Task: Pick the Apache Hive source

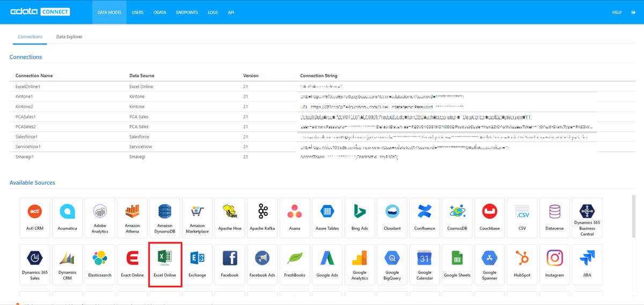Action: [x=230, y=217]
